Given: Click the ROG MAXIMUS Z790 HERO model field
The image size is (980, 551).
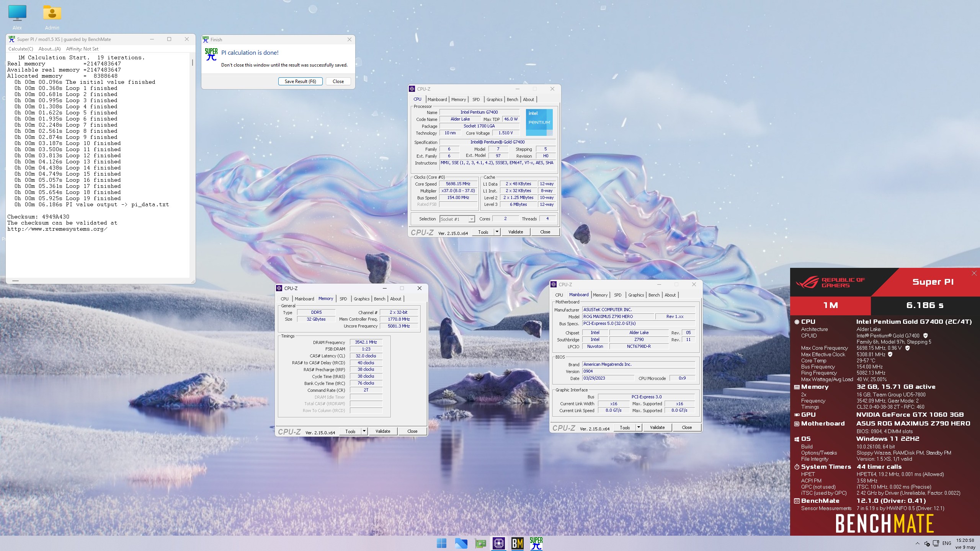Looking at the screenshot, I should [x=618, y=317].
